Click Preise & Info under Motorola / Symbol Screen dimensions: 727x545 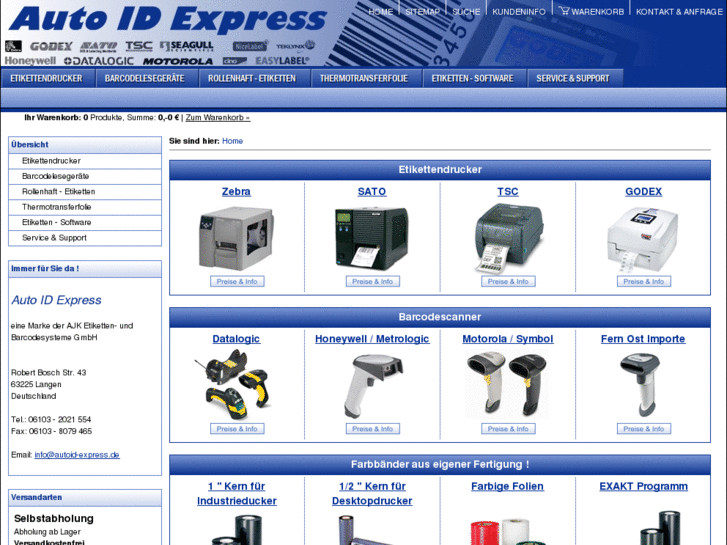click(x=508, y=429)
